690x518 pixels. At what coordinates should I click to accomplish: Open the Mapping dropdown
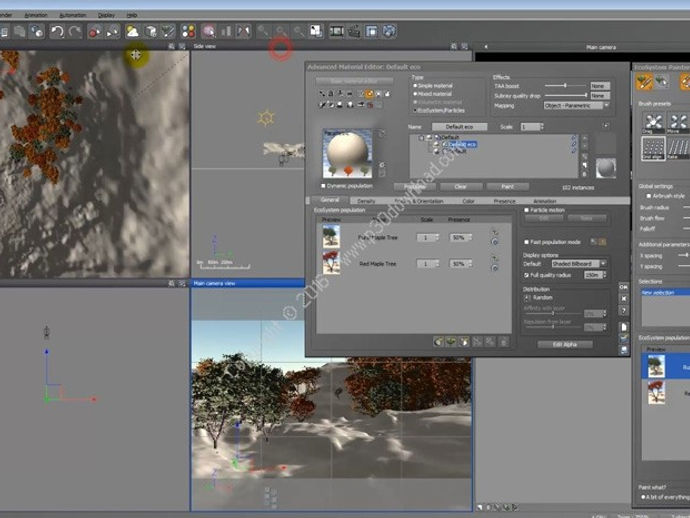576,106
